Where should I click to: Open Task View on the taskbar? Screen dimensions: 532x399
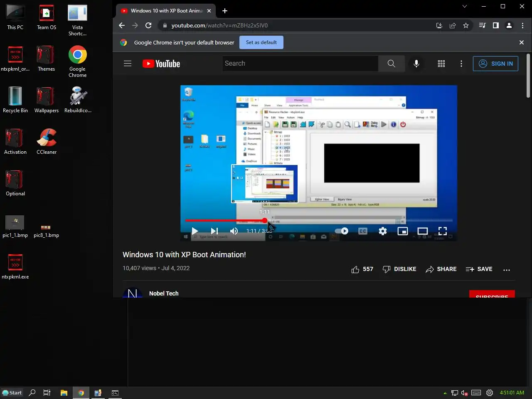(x=47, y=393)
